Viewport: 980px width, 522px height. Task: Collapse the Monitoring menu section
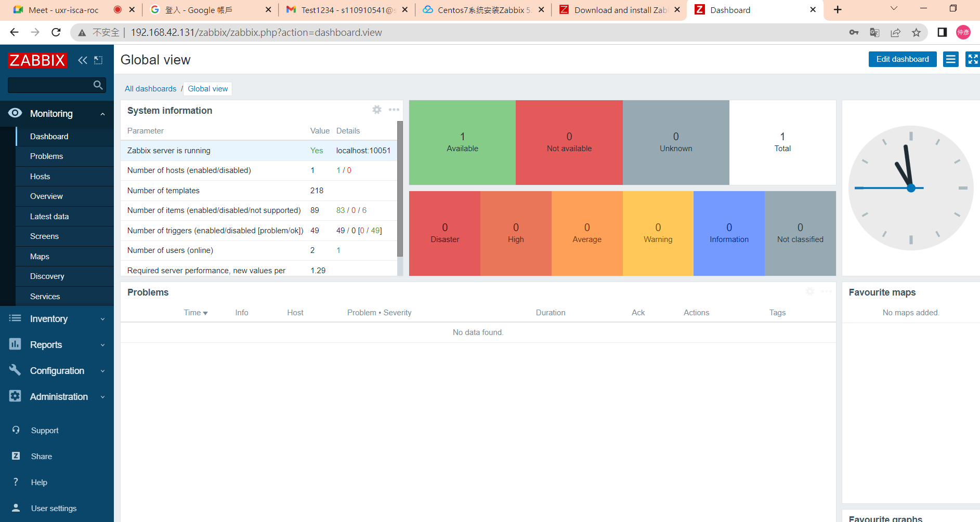pos(102,114)
